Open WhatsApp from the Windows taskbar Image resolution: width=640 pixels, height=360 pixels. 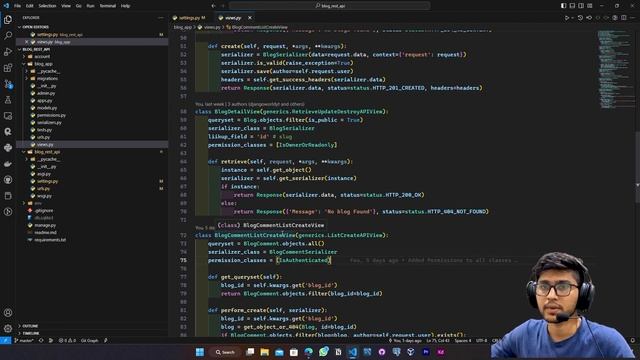[324, 352]
